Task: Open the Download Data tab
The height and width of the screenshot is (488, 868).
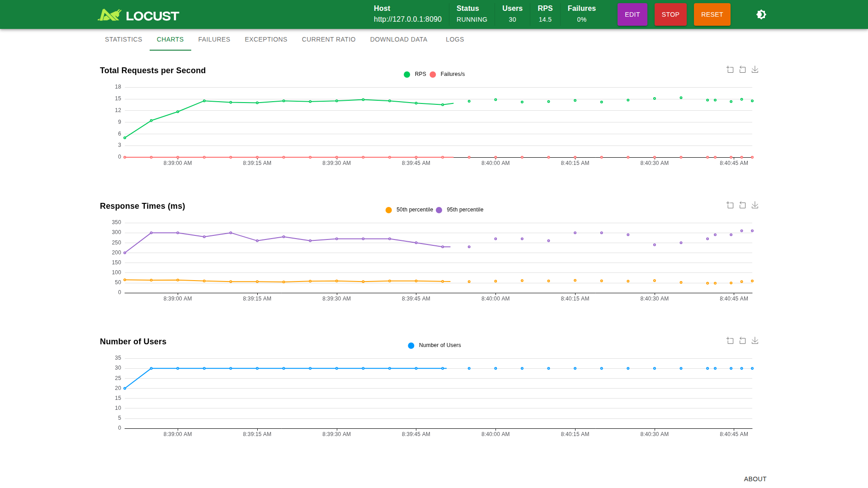Action: [399, 39]
